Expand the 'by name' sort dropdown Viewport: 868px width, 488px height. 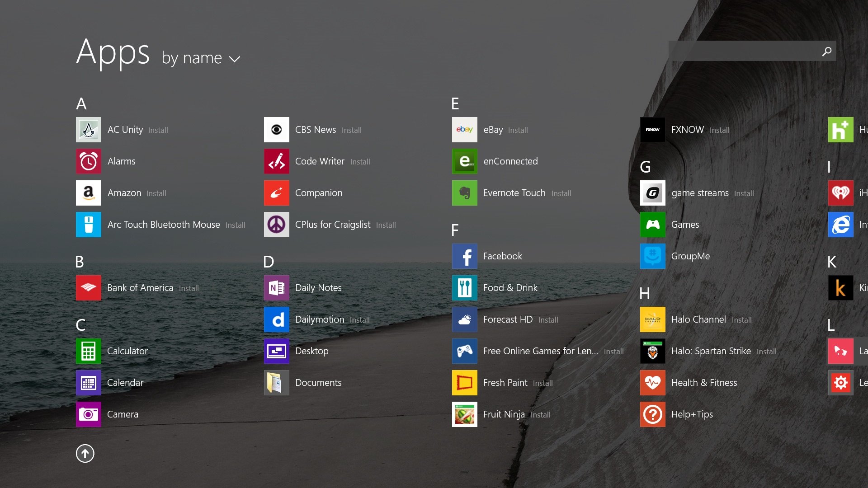tap(201, 58)
